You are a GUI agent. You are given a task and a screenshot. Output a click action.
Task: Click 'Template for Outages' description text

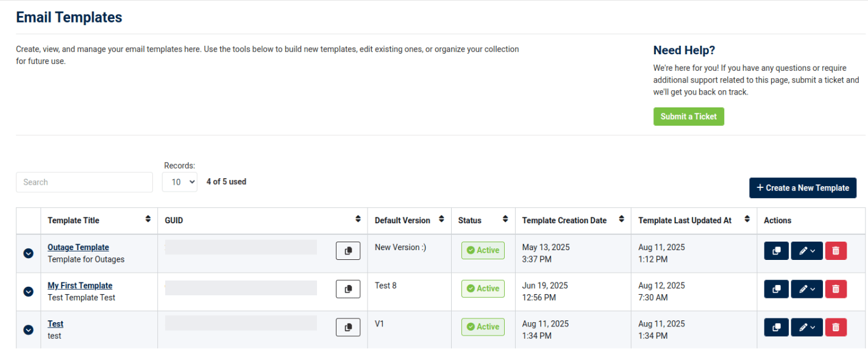86,259
